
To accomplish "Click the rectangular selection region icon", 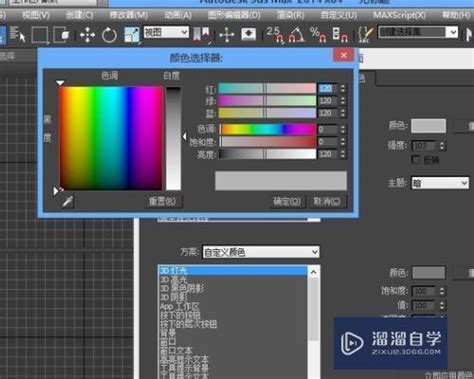I will coord(40,35).
